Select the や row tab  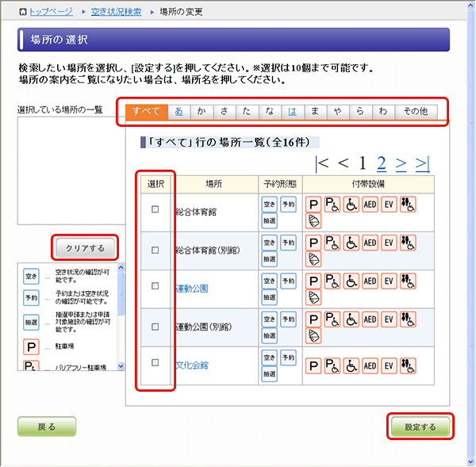(x=338, y=112)
